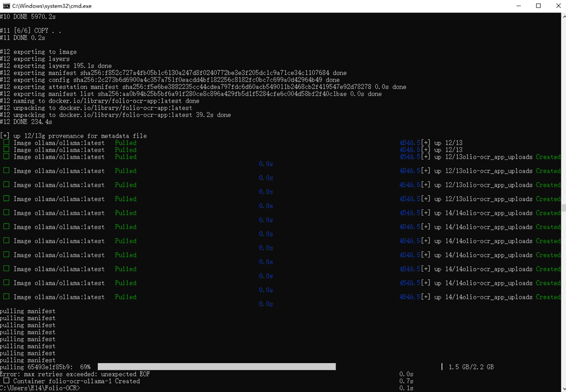Click the C:\Users\E14\Folio-OCR> prompt line
The image size is (566, 392).
tap(40, 388)
